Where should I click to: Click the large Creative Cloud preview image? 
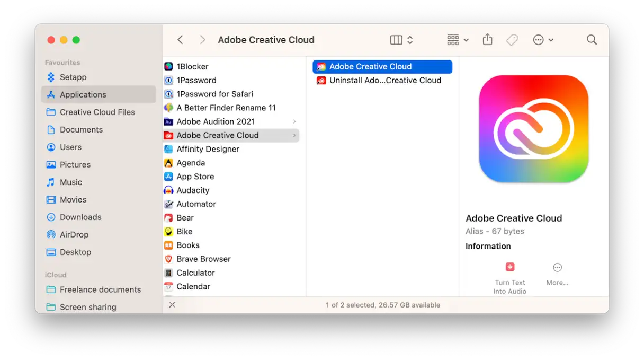tap(533, 129)
